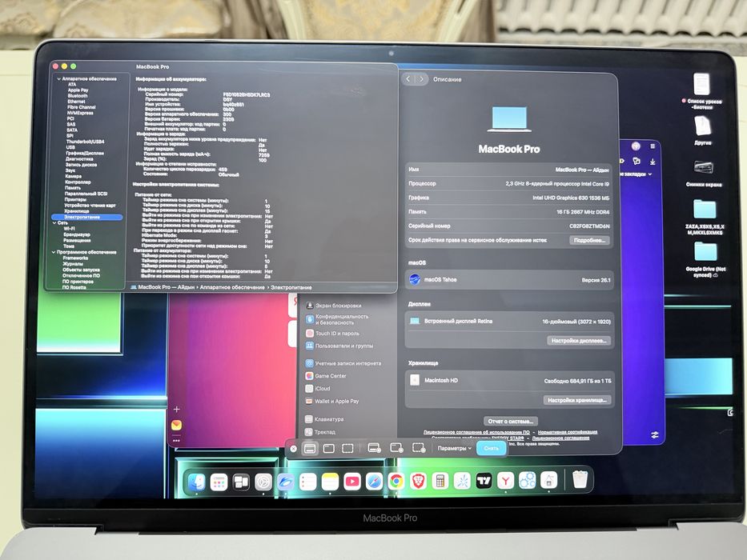Viewport: 747px width, 560px height.
Task: Launch Safari from the Dock
Action: pos(374,482)
